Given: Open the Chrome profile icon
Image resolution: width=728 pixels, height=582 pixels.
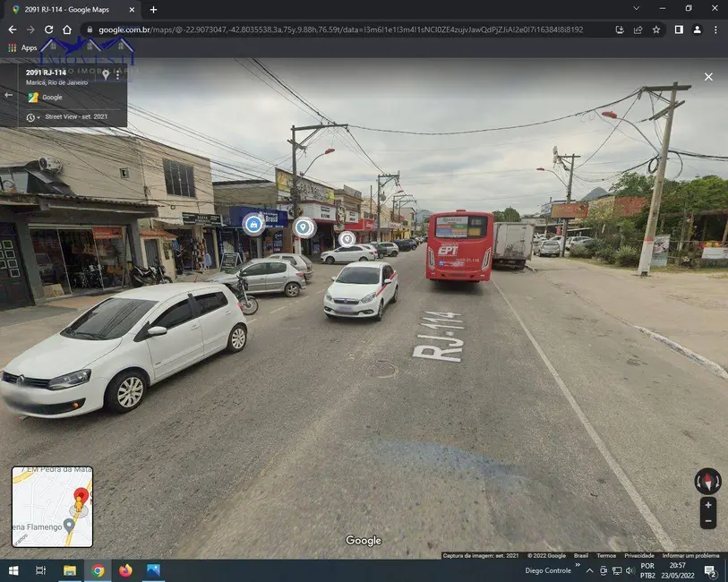Looking at the screenshot, I should [x=697, y=30].
